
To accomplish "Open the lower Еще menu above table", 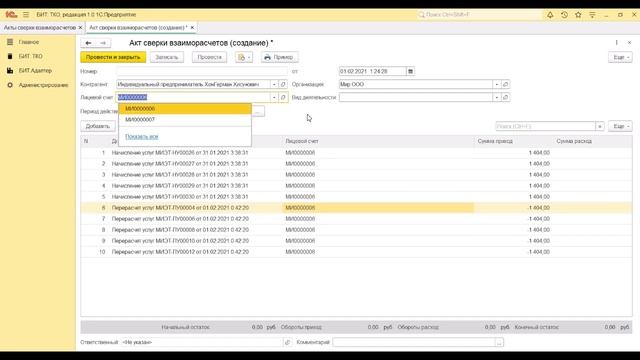I will click(x=620, y=126).
